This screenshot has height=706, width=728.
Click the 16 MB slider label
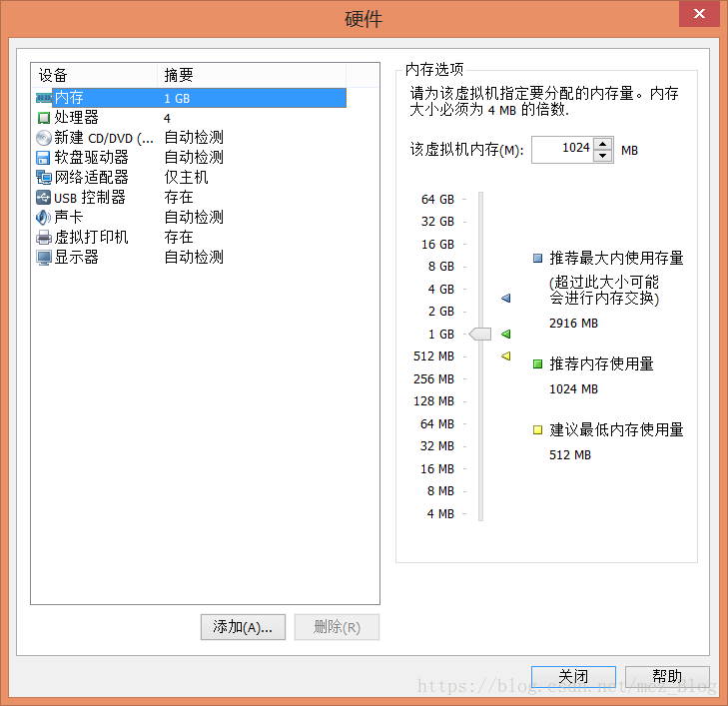point(437,468)
